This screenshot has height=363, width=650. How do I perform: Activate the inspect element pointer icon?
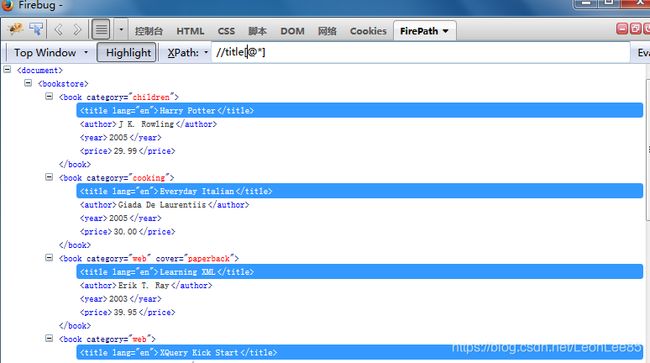click(36, 29)
